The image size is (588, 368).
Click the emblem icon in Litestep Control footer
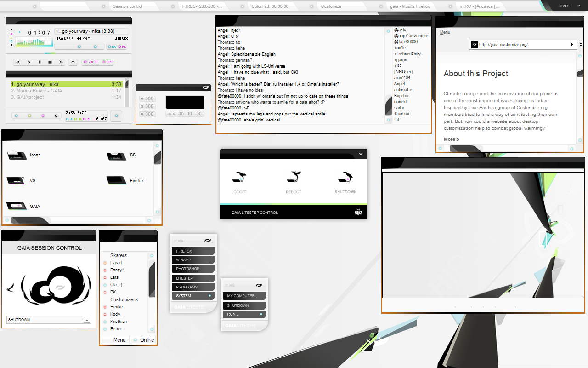358,212
